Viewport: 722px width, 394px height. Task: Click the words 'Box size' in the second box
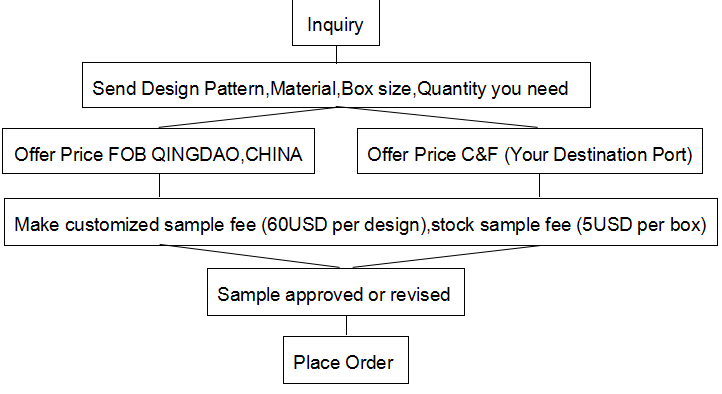[x=376, y=88]
